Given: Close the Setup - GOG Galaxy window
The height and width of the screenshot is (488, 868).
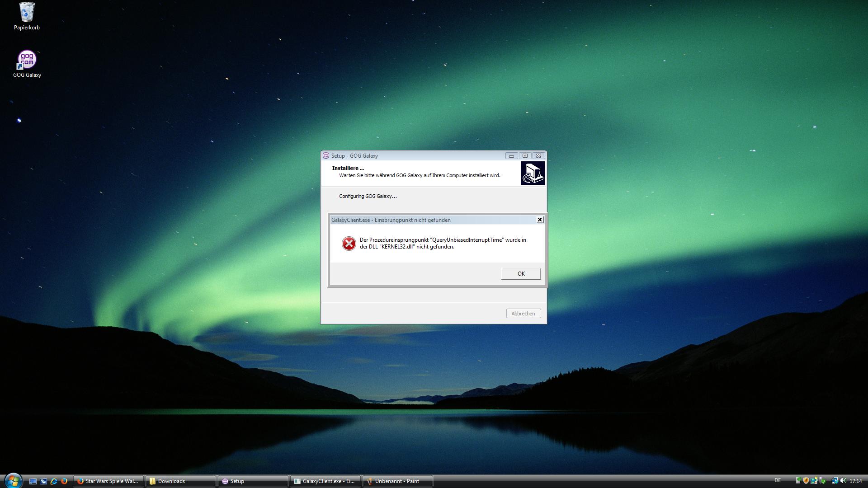Looking at the screenshot, I should tap(538, 155).
